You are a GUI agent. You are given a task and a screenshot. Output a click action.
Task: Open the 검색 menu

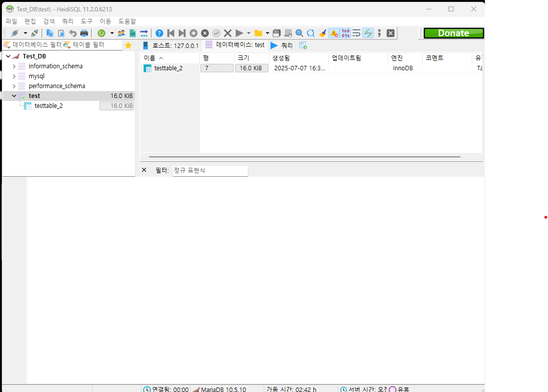coord(49,21)
